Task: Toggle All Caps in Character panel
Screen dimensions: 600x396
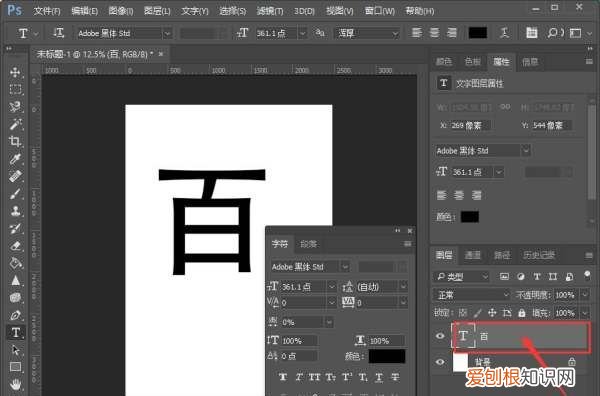Action: tap(314, 377)
